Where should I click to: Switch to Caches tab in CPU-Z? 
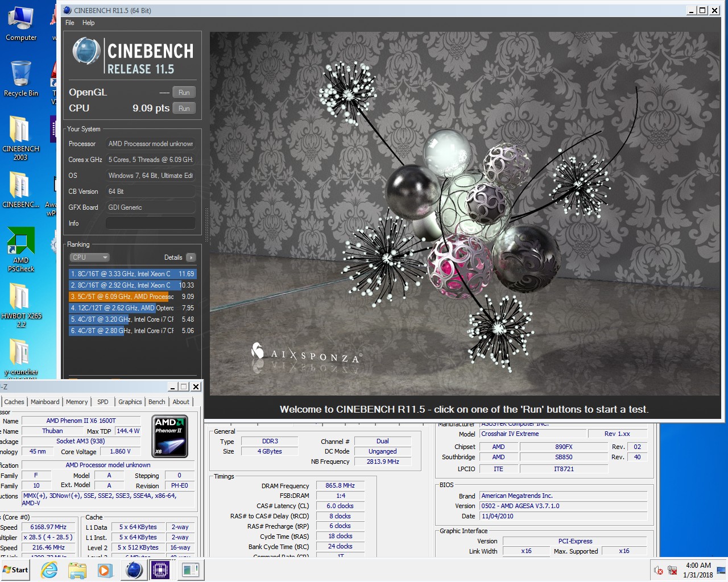pyautogui.click(x=14, y=402)
